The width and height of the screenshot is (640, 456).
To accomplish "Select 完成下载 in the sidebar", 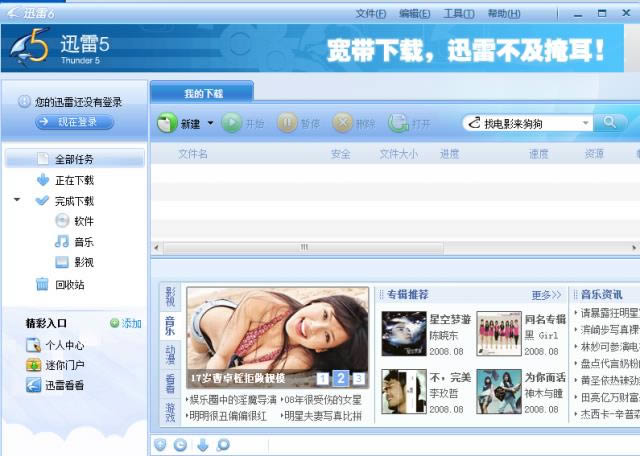I will [x=74, y=201].
